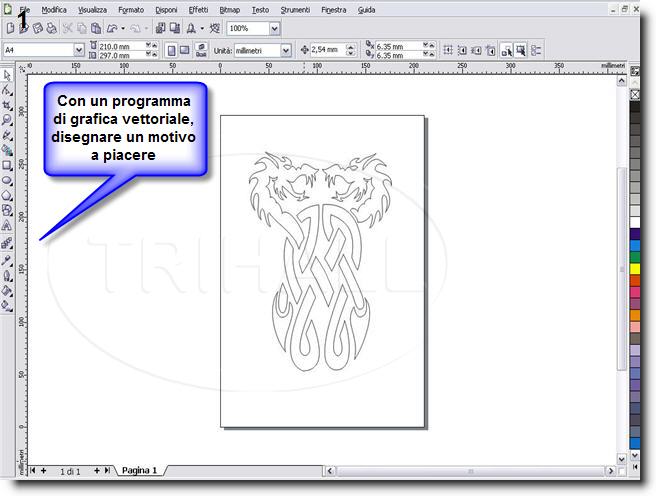
Task: Select the Zoom magnifier tool
Action: click(7, 120)
